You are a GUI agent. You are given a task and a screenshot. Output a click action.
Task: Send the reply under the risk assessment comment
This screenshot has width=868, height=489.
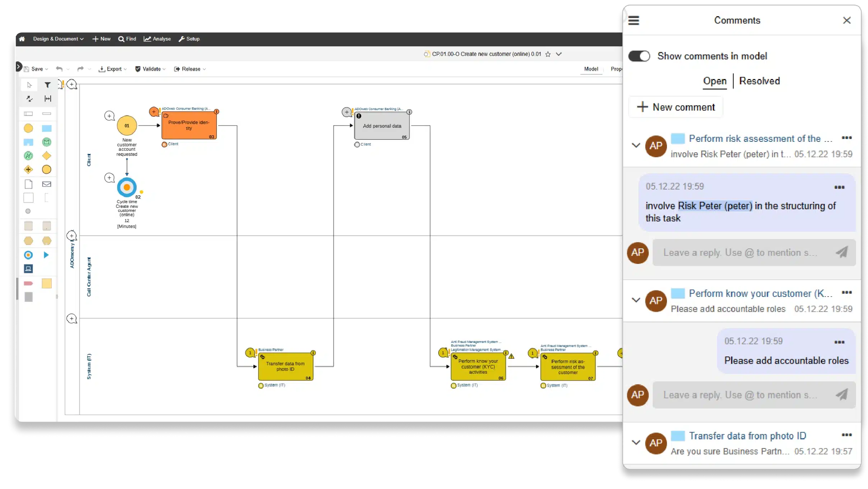point(841,252)
